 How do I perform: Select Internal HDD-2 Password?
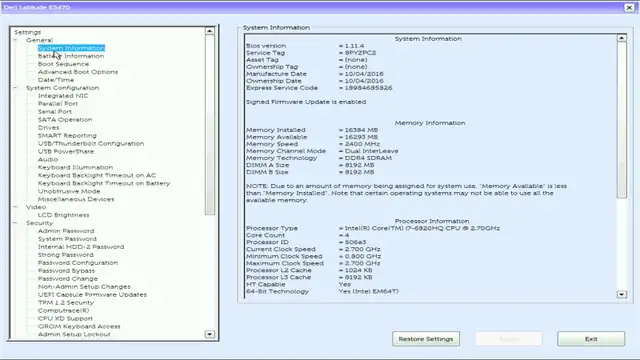[81, 247]
